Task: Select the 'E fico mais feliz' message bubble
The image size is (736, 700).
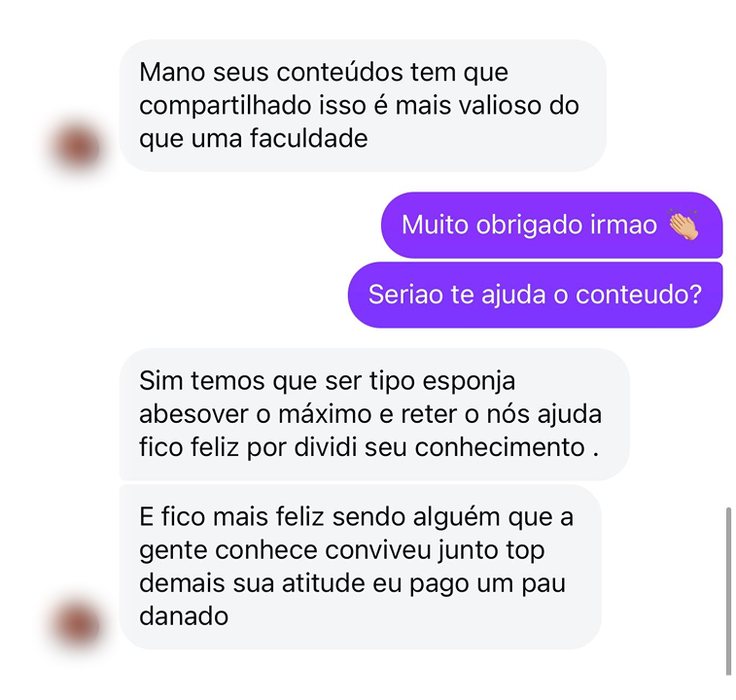Action: (360, 567)
